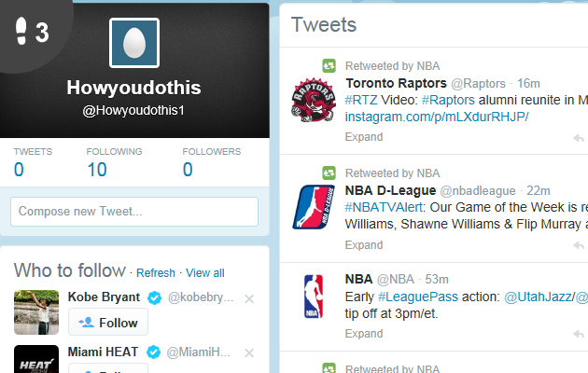
Task: Open the NBA D-League account name
Action: pyautogui.click(x=390, y=190)
